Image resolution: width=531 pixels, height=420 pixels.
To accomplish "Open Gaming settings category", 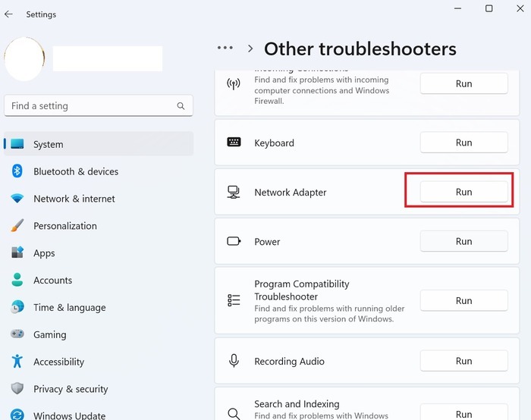I will (99, 334).
